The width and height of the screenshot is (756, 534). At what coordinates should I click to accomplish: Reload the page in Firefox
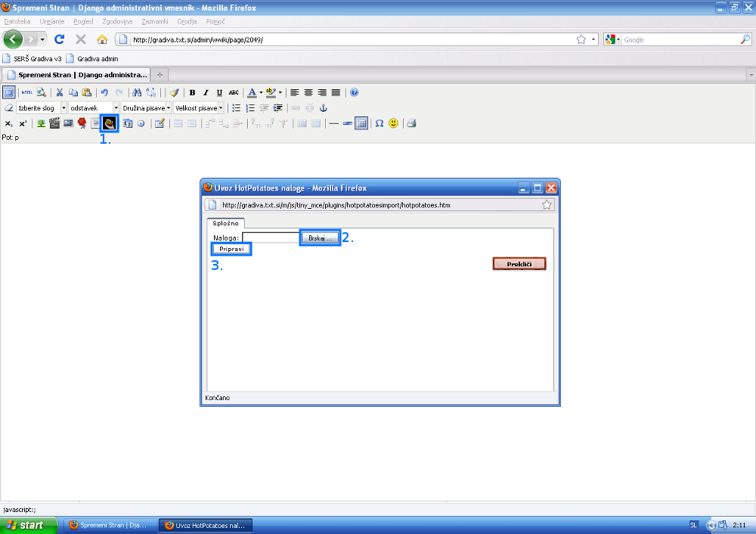[59, 39]
